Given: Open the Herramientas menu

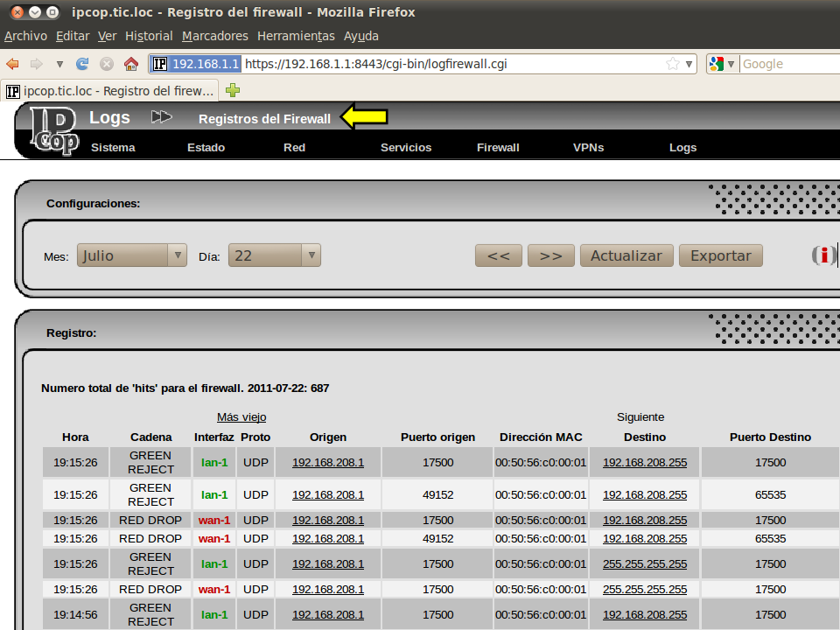Looking at the screenshot, I should 296,36.
